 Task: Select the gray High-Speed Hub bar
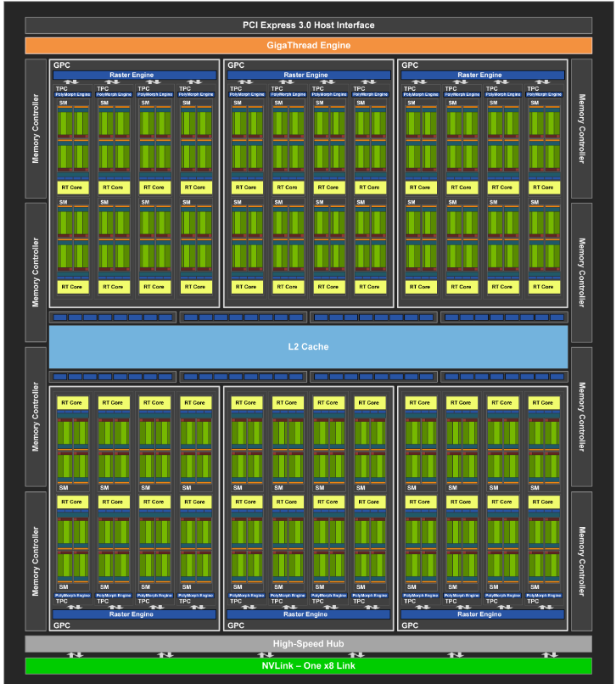(x=308, y=643)
